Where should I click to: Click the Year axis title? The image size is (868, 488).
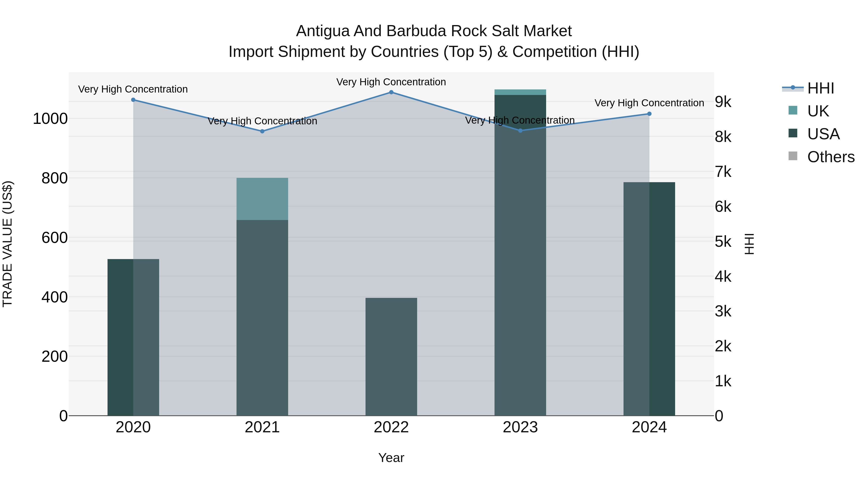(x=391, y=458)
